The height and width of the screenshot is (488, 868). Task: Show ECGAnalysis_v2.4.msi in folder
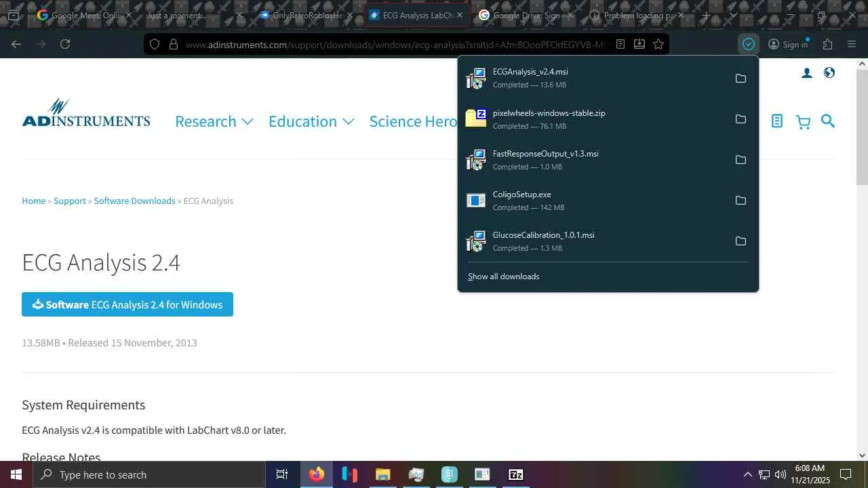(x=741, y=79)
